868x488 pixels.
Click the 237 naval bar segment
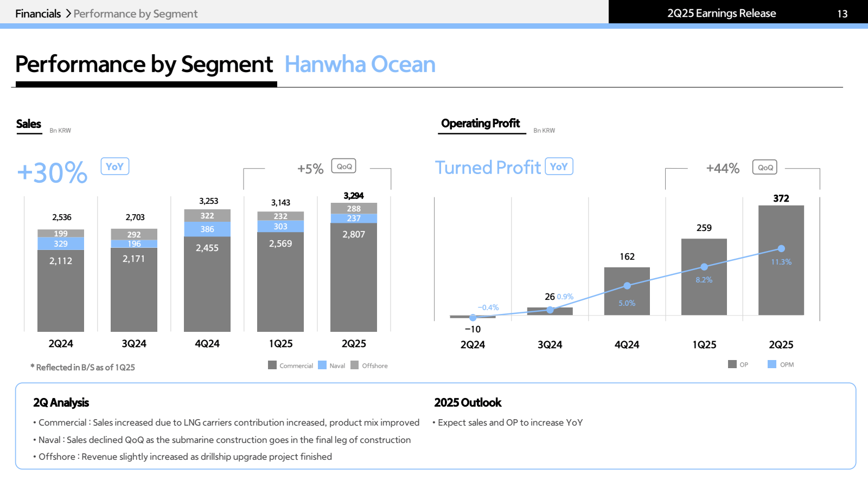[x=354, y=219]
